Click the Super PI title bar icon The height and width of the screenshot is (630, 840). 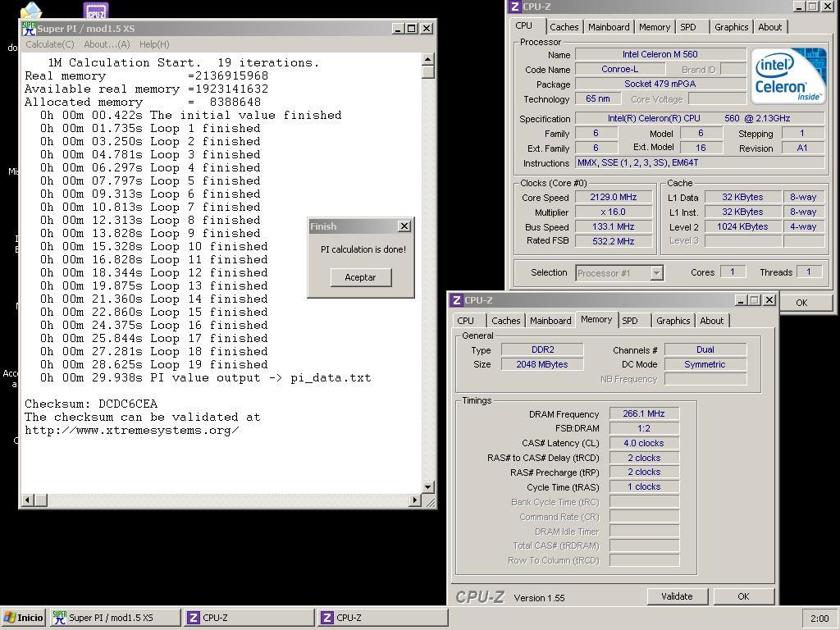[x=29, y=29]
